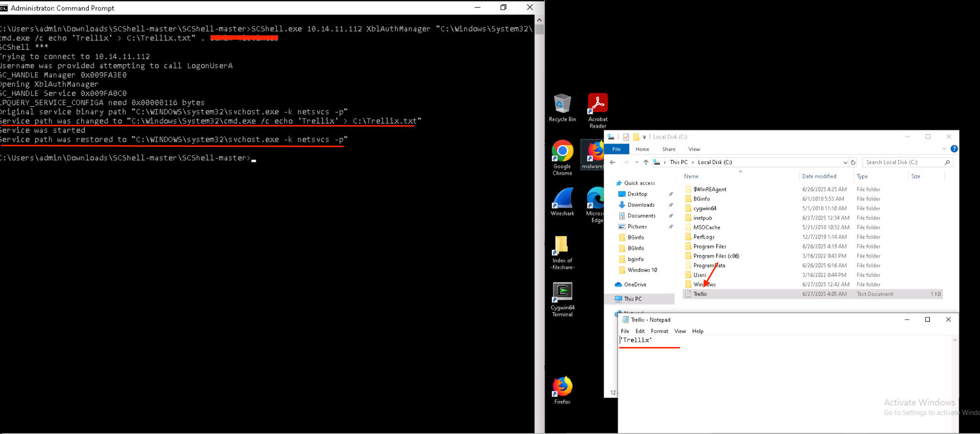Switch to the Share ribbon tab

pos(668,149)
